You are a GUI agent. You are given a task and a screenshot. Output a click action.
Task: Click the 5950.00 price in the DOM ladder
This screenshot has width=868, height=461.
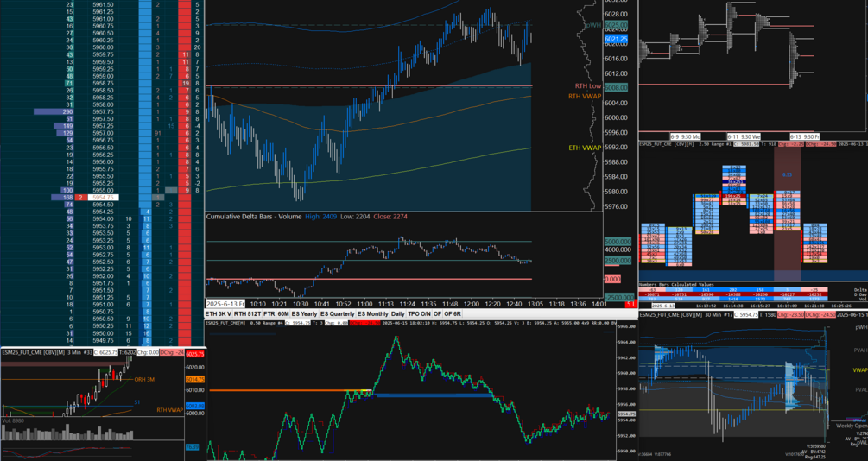tap(104, 332)
